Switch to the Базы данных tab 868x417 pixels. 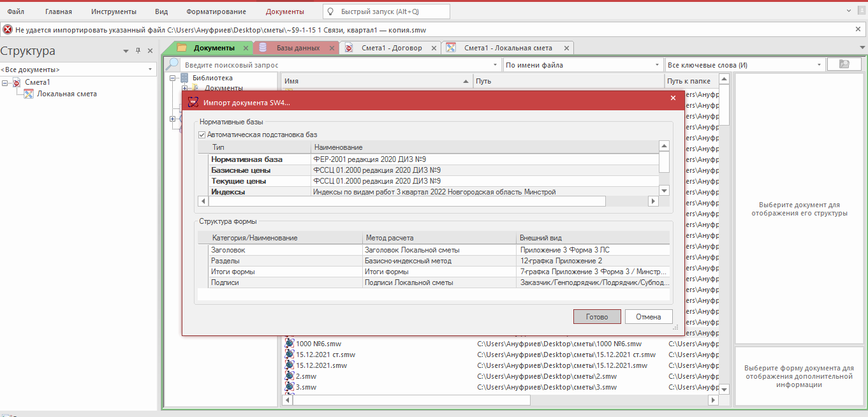[298, 48]
